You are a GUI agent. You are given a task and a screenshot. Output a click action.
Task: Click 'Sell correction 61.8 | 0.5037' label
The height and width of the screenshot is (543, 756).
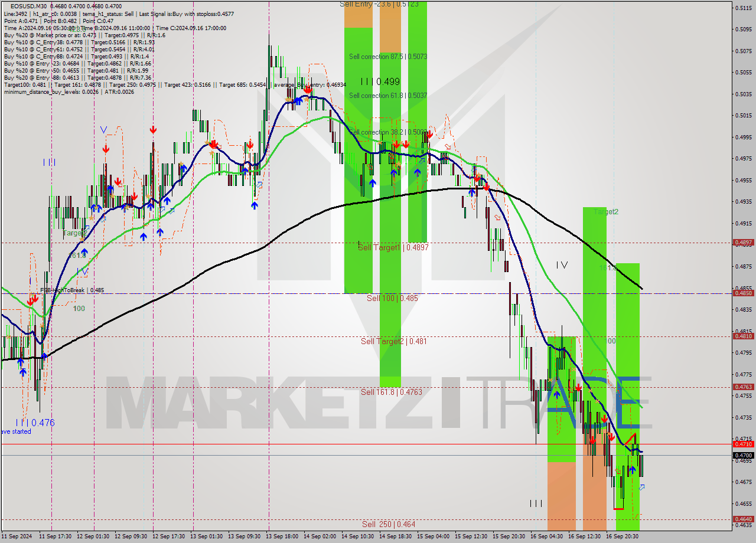[x=388, y=96]
